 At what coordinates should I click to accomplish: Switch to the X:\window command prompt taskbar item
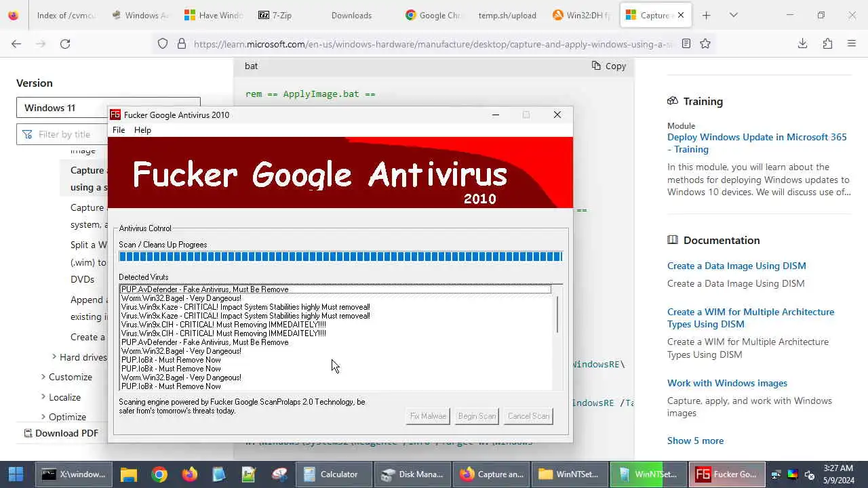tap(74, 474)
